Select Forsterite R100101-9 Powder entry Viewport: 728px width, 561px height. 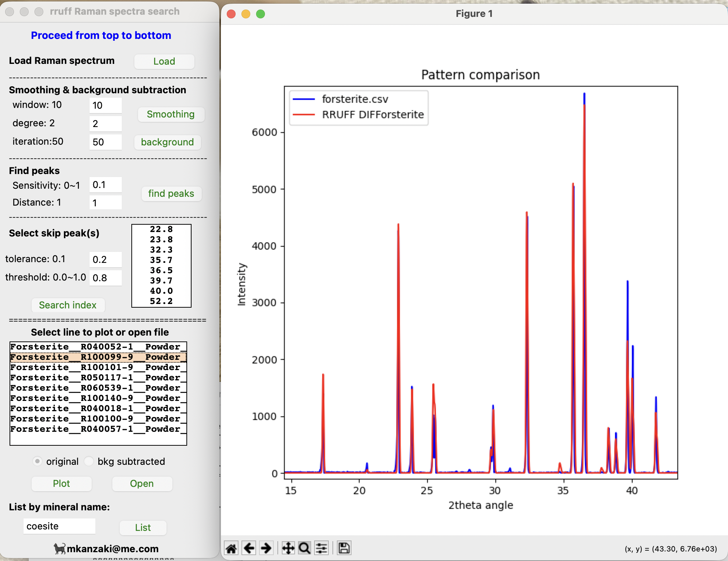click(x=98, y=367)
